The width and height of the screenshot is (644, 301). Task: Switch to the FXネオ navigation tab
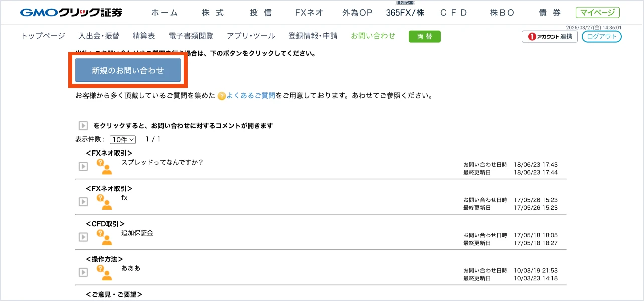(309, 12)
